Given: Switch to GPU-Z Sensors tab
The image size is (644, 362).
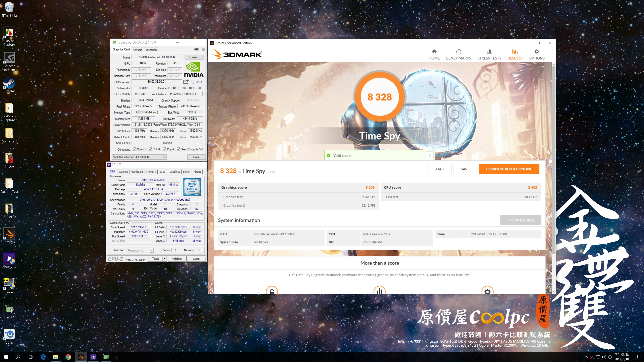Looking at the screenshot, I should 138,50.
